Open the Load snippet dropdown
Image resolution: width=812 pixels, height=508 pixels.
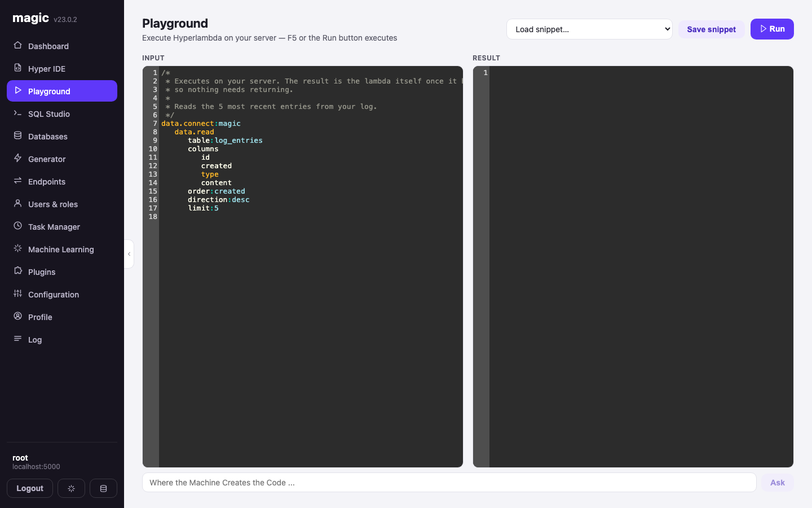(x=589, y=29)
